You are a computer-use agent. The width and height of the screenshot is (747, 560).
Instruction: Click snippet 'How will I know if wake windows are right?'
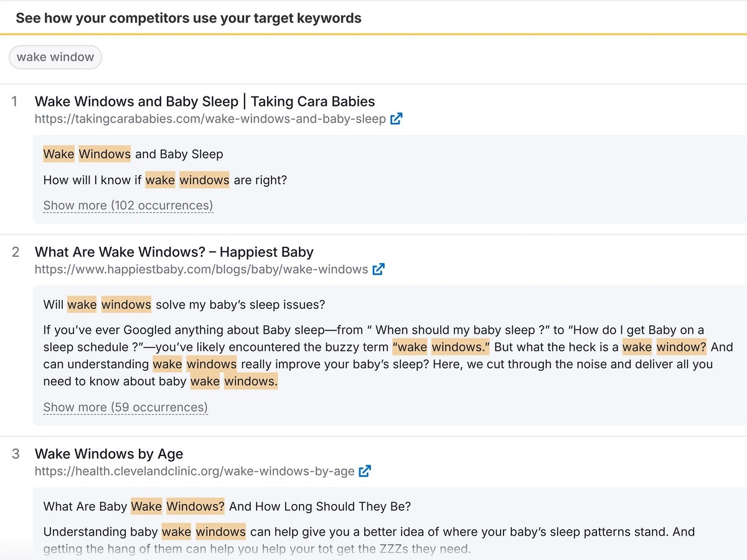[x=165, y=180]
